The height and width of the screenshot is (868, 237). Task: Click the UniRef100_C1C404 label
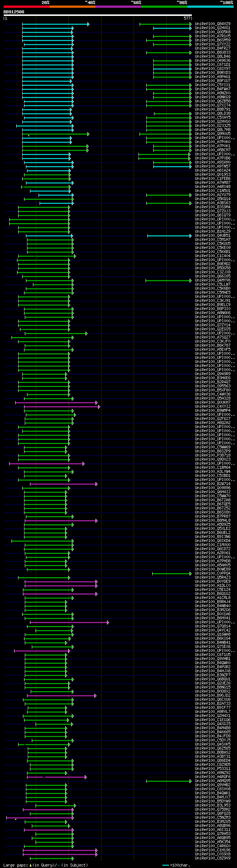(213, 256)
